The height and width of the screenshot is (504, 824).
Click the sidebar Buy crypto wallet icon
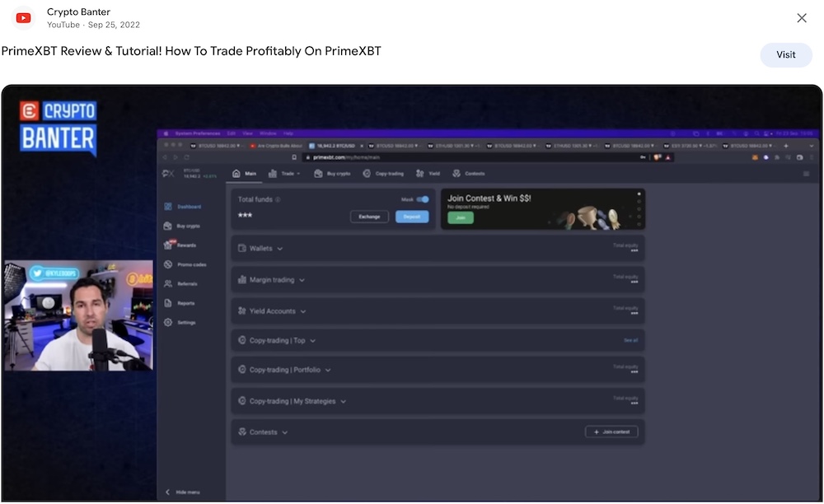[167, 226]
